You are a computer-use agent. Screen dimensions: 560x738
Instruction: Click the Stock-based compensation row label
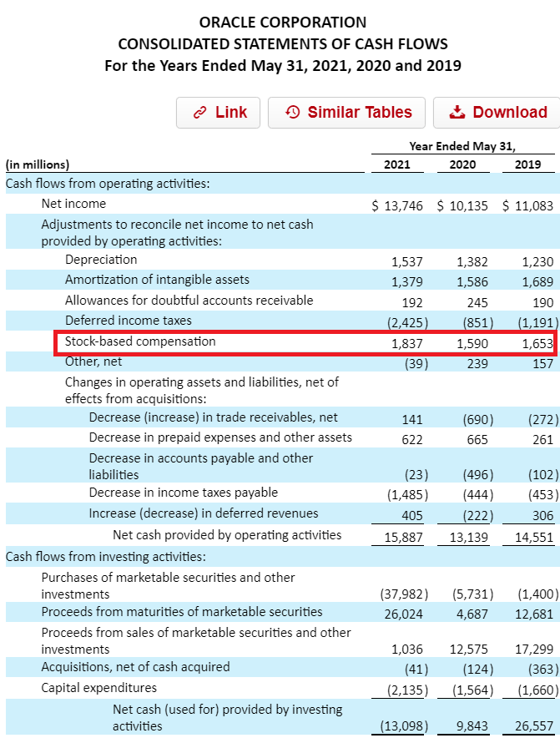(x=140, y=341)
